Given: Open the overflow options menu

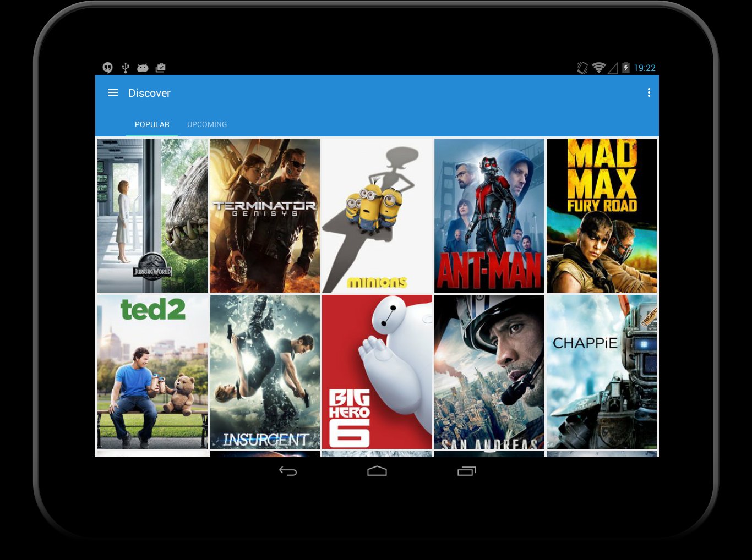Looking at the screenshot, I should (649, 92).
